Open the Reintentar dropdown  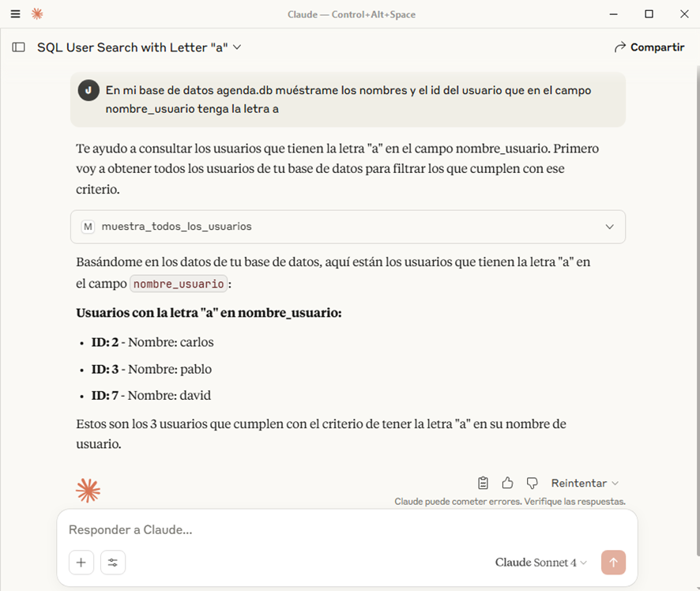(585, 483)
